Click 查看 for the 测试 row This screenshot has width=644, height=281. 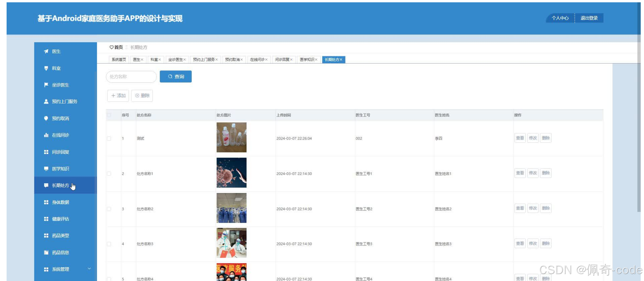tap(520, 138)
